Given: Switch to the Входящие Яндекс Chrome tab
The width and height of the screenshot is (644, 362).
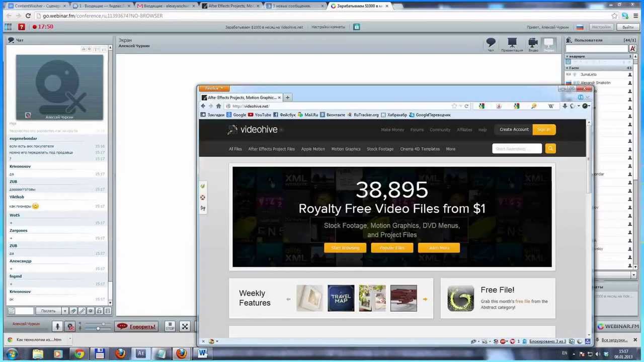Looking at the screenshot, I should tap(101, 6).
